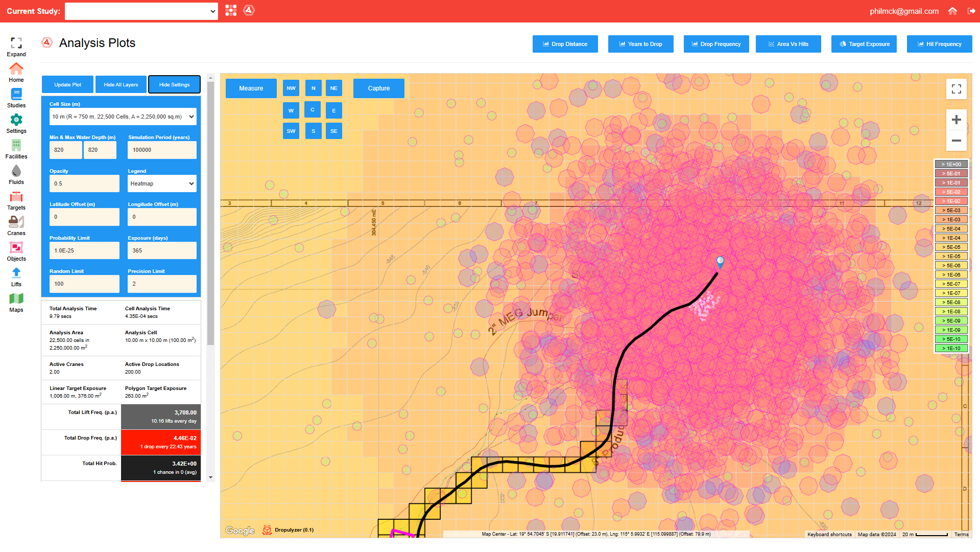Click the Random Limit field
This screenshot has height=552, width=980.
pyautogui.click(x=84, y=284)
